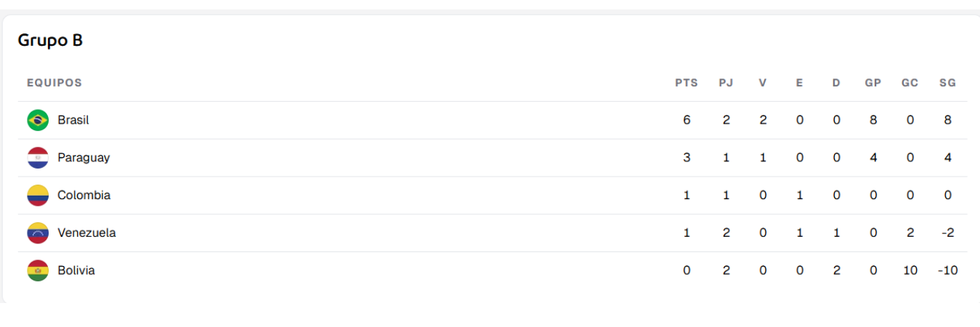Viewport: 980px width, 327px height.
Task: Click the Grupo B heading
Action: coord(50,41)
